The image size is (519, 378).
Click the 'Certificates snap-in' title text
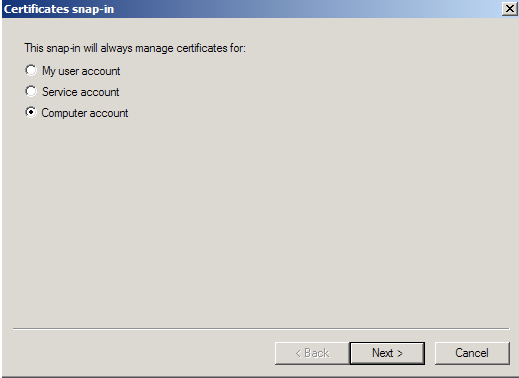(x=59, y=9)
